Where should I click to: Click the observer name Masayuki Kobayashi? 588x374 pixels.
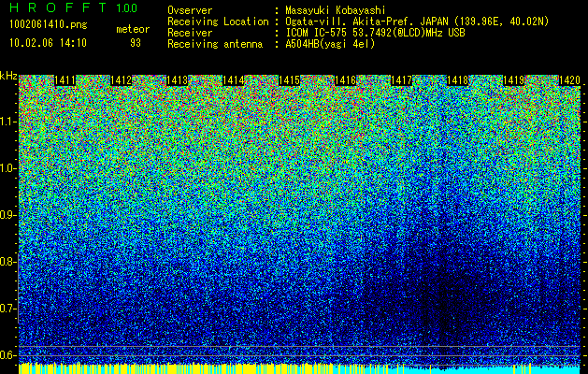[x=336, y=10]
